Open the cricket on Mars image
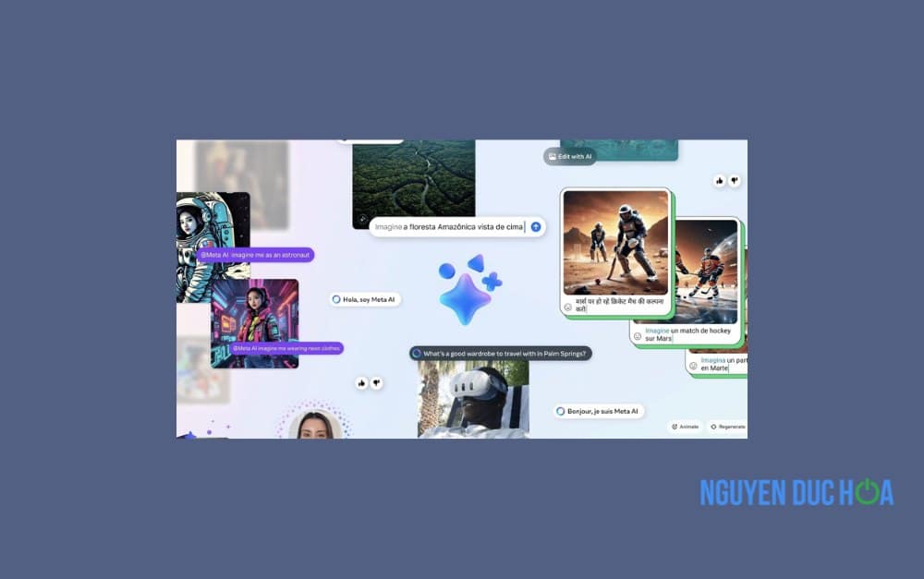The width and height of the screenshot is (924, 579). pos(615,242)
